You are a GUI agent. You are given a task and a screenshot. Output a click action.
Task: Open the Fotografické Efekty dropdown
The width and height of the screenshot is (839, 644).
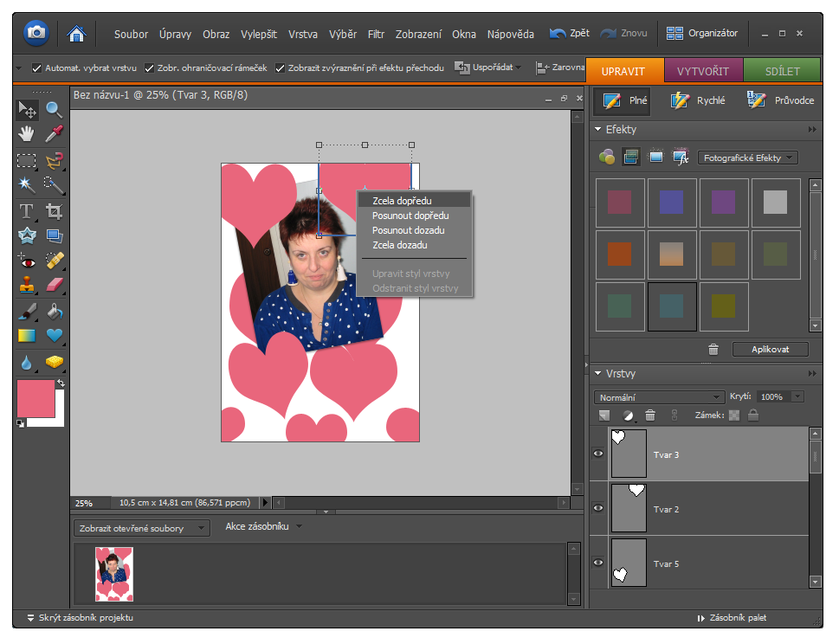tap(747, 158)
